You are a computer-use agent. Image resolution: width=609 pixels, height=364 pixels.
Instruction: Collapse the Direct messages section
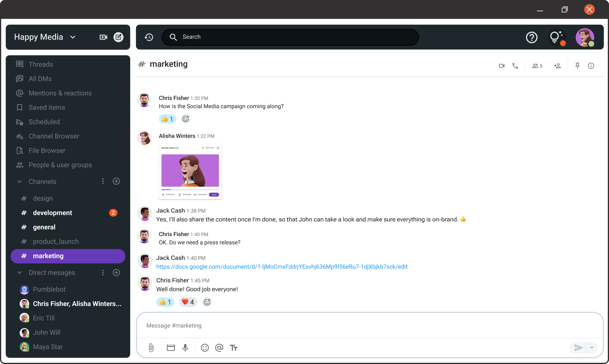tap(20, 272)
